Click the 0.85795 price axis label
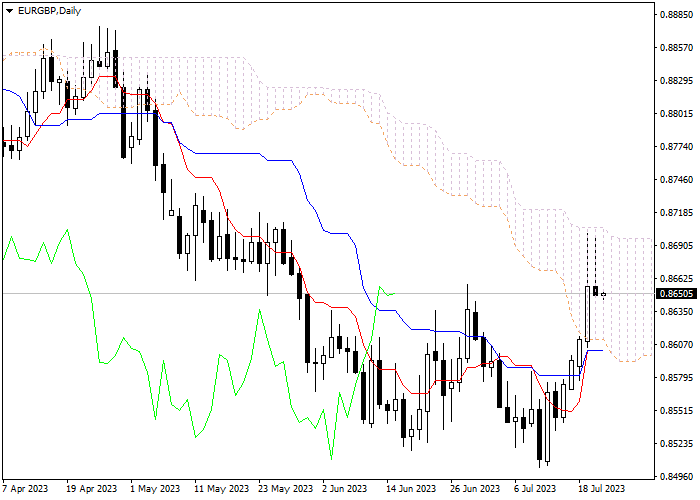Image resolution: width=700 pixels, height=500 pixels. [x=676, y=378]
